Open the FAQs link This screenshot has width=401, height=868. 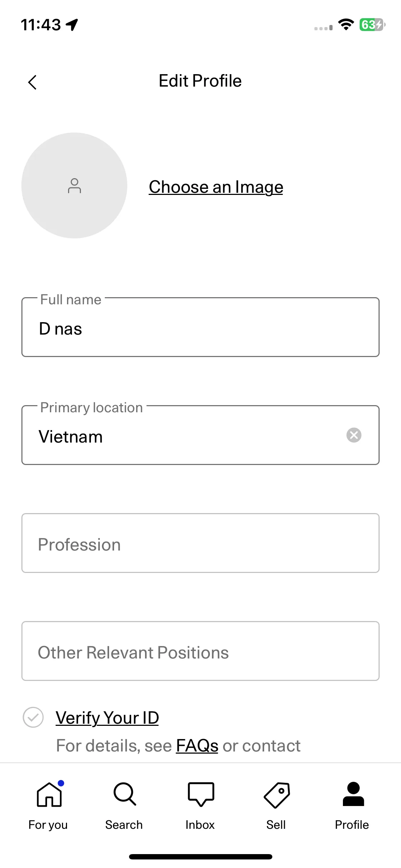197,745
